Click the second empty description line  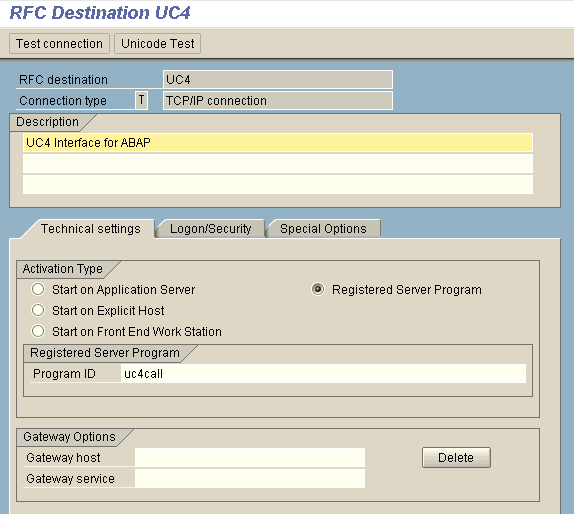pyautogui.click(x=278, y=163)
